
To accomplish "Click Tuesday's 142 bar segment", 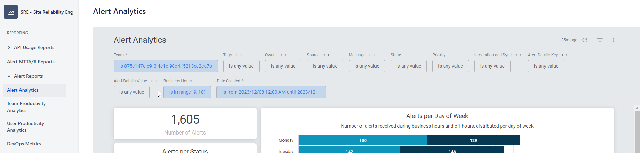I will click(349, 150).
